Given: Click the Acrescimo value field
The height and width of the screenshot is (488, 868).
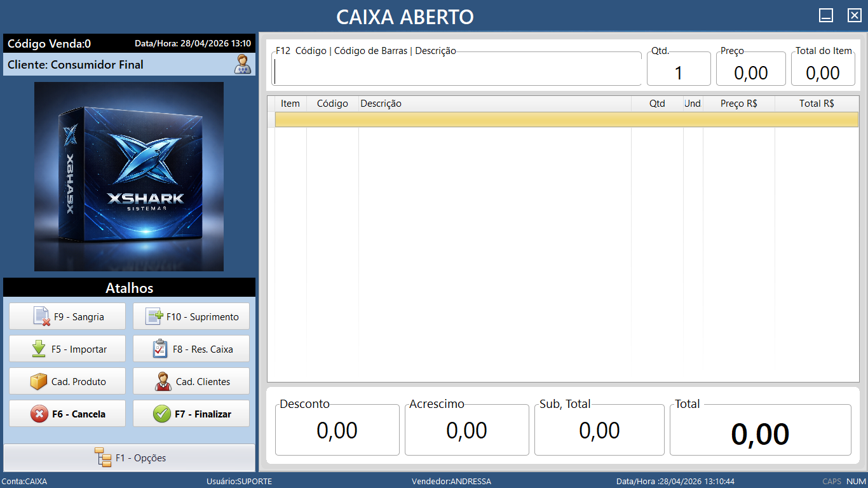Looking at the screenshot, I should pyautogui.click(x=467, y=430).
